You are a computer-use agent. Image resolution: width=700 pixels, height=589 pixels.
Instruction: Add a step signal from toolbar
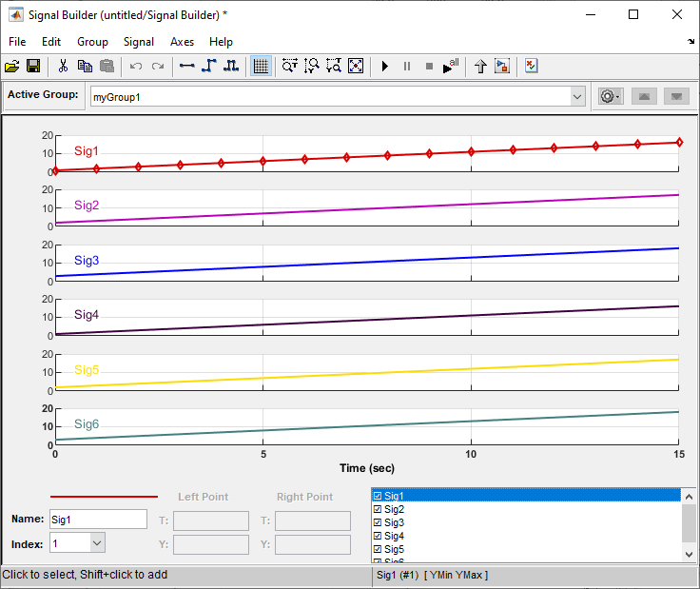pos(208,67)
